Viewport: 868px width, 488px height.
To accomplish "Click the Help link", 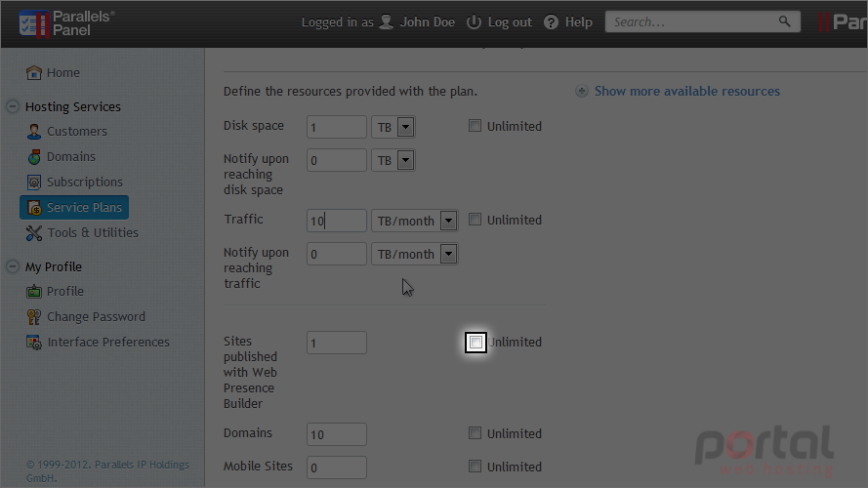I will coord(578,22).
